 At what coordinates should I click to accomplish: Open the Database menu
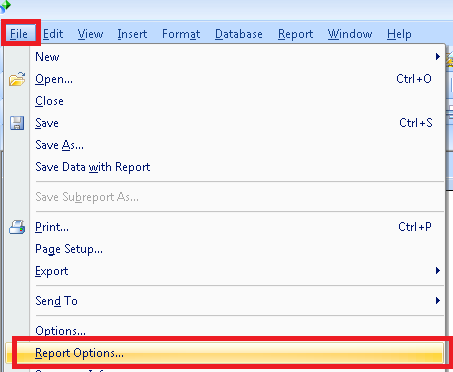pos(239,34)
